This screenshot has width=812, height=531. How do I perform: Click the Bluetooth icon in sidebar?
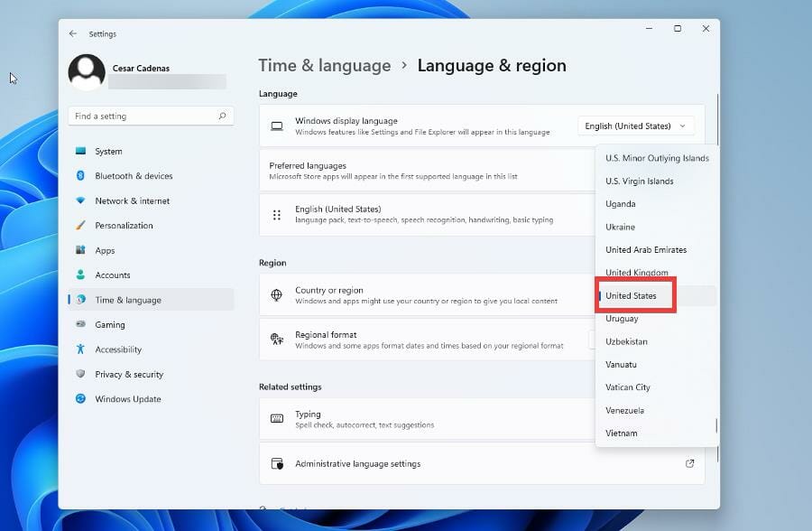click(x=81, y=176)
